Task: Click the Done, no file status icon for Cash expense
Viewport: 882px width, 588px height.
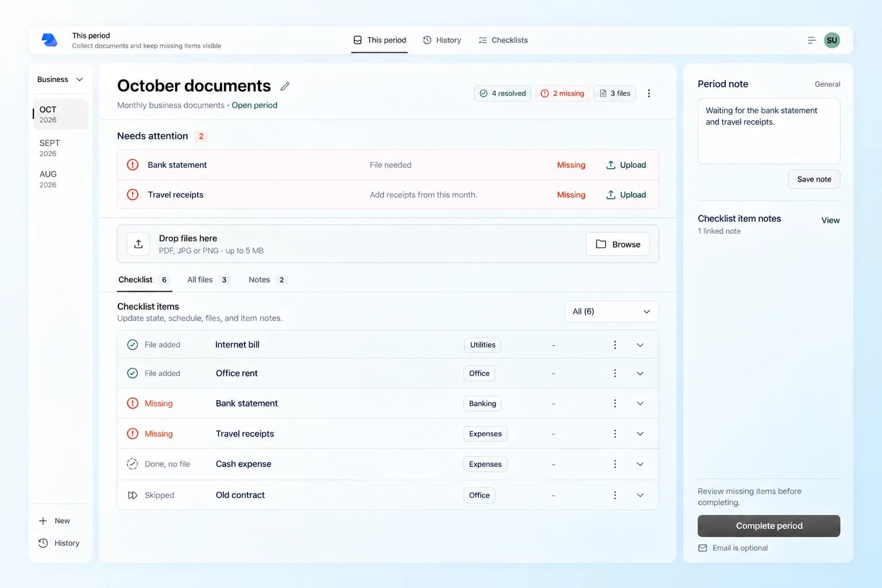Action: pyautogui.click(x=133, y=464)
